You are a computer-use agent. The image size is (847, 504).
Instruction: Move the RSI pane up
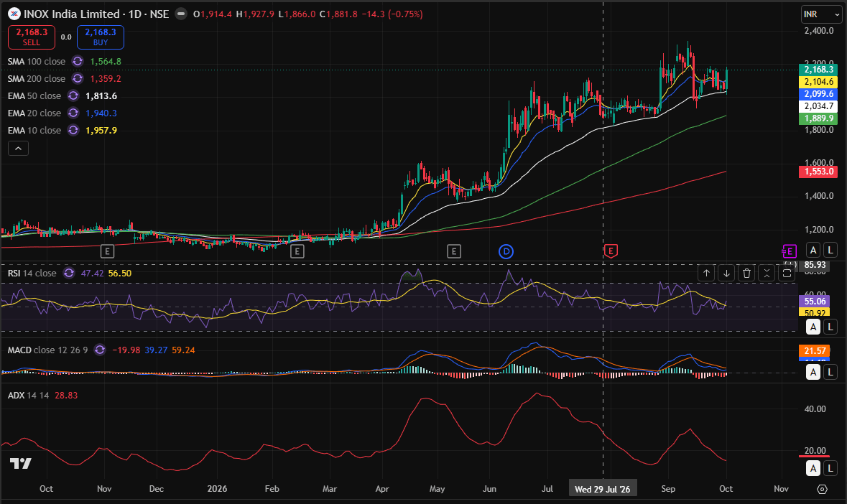point(706,273)
